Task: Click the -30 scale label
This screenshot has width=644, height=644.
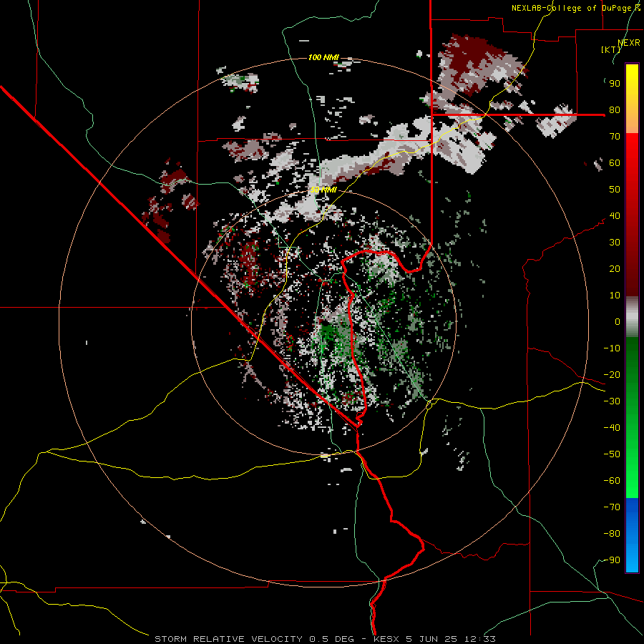Action: (612, 401)
